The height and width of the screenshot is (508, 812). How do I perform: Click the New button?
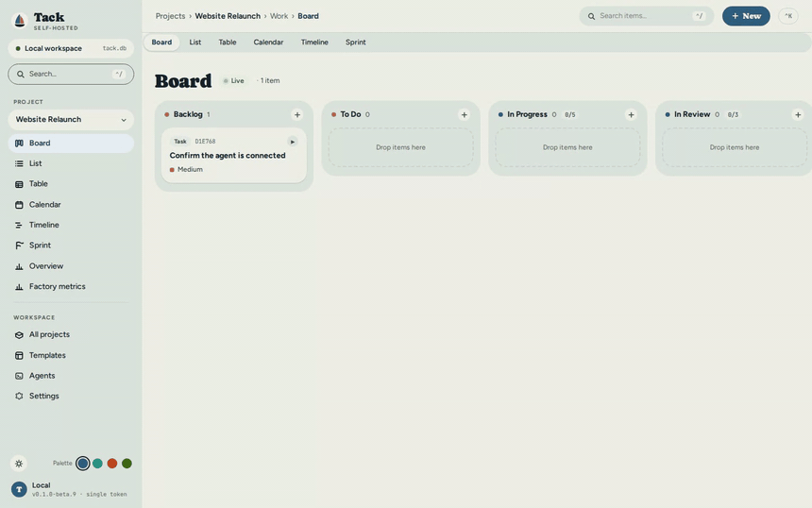click(x=746, y=16)
